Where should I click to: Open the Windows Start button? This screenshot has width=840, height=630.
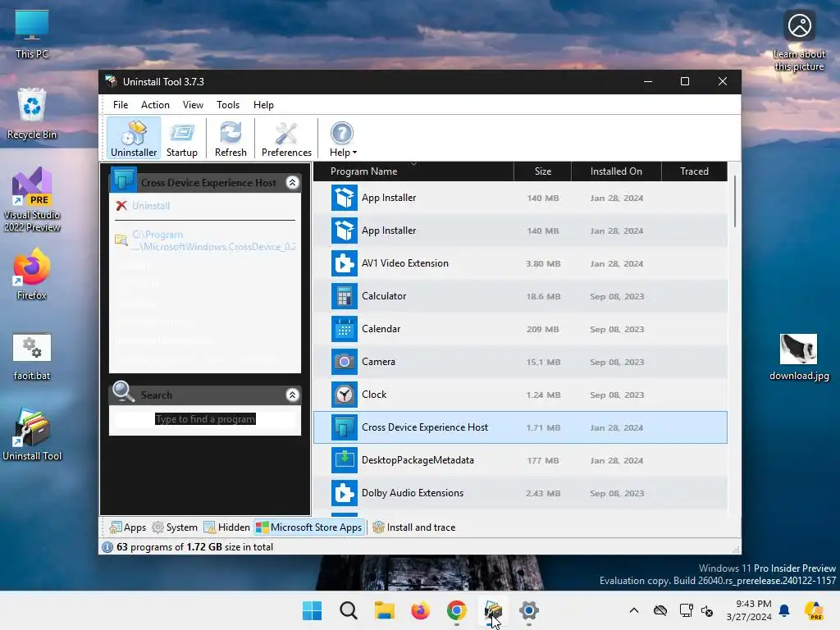click(312, 610)
